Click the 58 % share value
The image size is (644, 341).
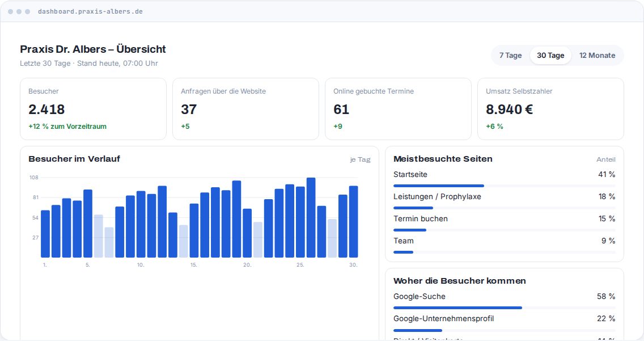[x=606, y=296]
